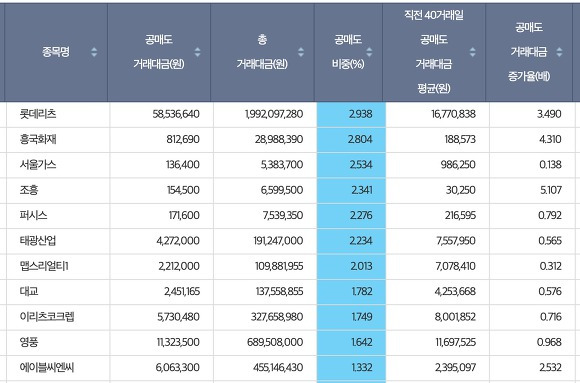Sort by 총 거래대금(원) column arrows
The height and width of the screenshot is (383, 580).
[x=301, y=52]
